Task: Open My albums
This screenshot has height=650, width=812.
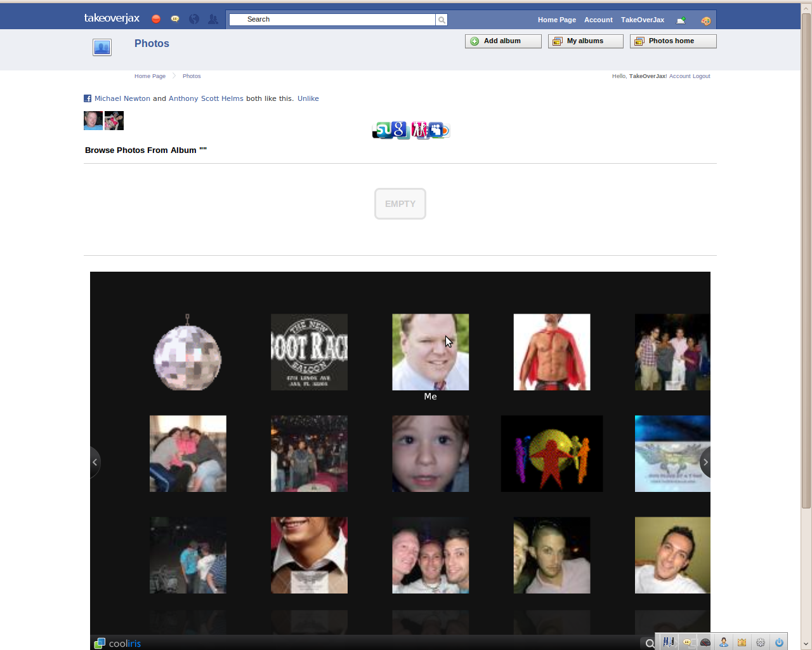Action: (586, 41)
